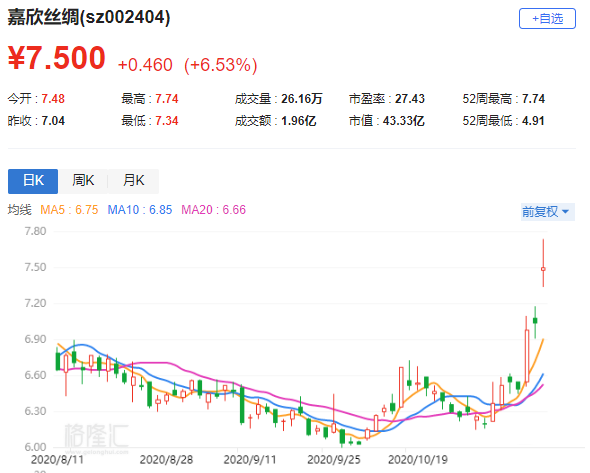Select the MA10 : 6.85 indicator label

coord(140,210)
